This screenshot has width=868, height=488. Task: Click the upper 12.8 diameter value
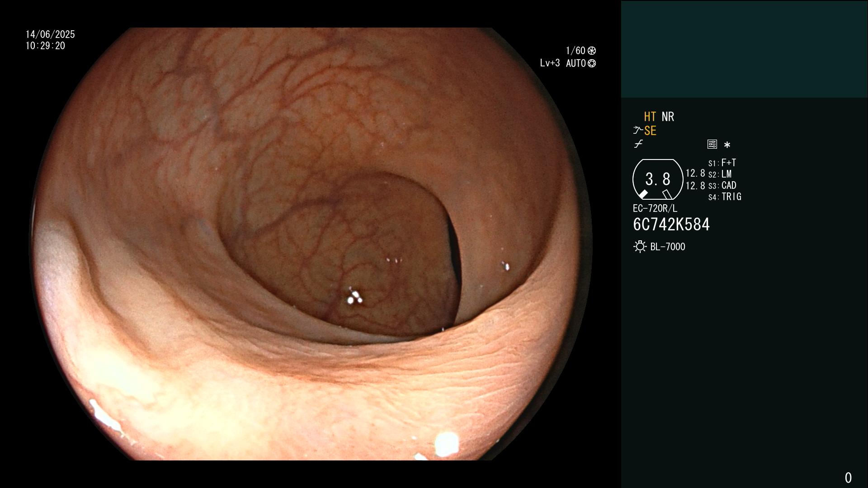695,174
